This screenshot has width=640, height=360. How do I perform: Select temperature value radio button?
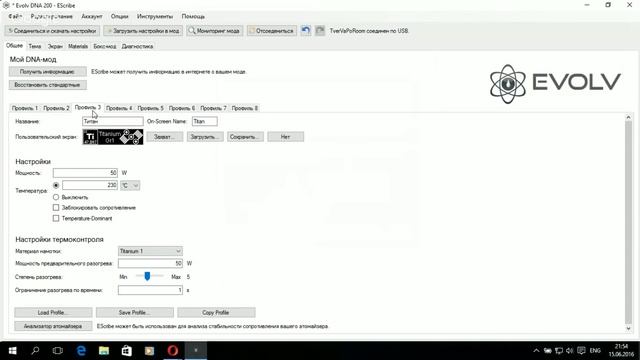coord(56,185)
